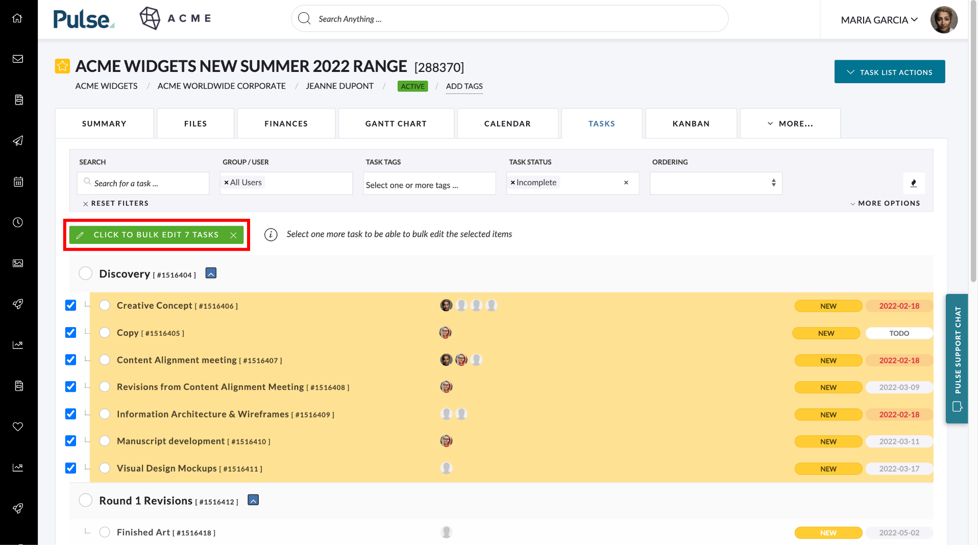Switch to the Calendar tab
Viewport: 980px width, 545px height.
pos(507,123)
